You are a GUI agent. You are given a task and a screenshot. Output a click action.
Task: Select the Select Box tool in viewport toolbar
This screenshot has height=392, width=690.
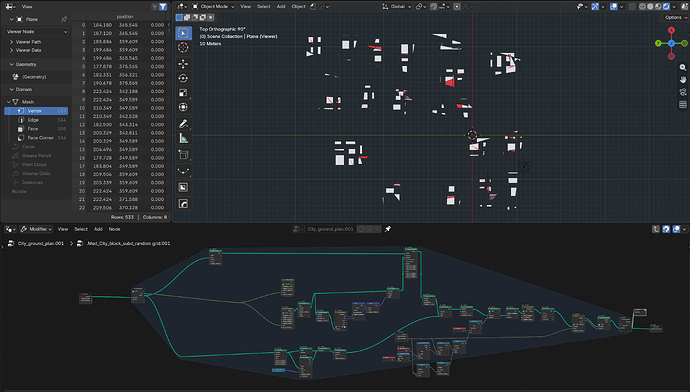pyautogui.click(x=184, y=33)
